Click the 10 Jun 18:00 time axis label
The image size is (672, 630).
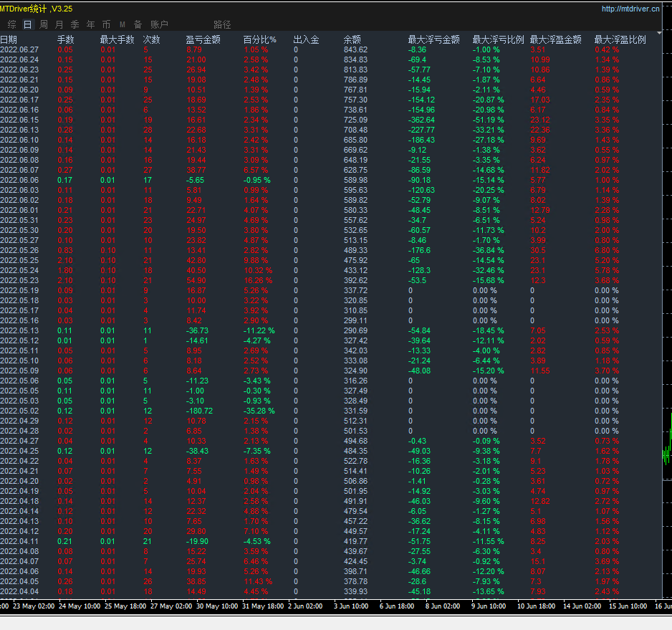(536, 606)
